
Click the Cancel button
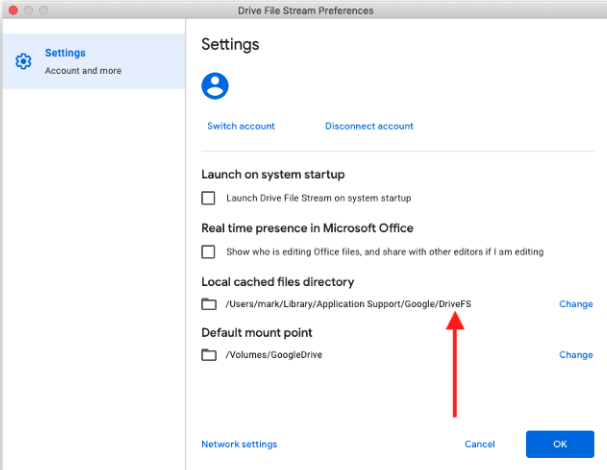480,444
